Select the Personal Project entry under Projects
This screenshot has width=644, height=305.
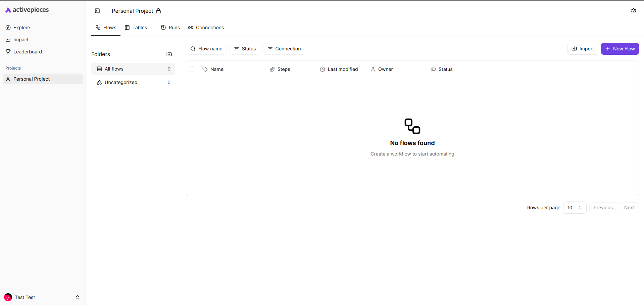31,79
